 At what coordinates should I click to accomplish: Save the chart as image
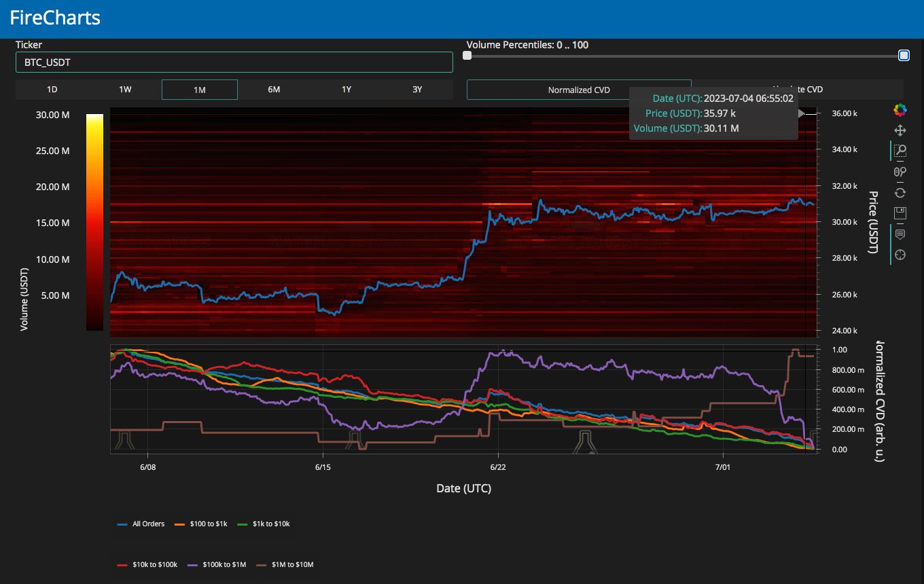coord(900,213)
